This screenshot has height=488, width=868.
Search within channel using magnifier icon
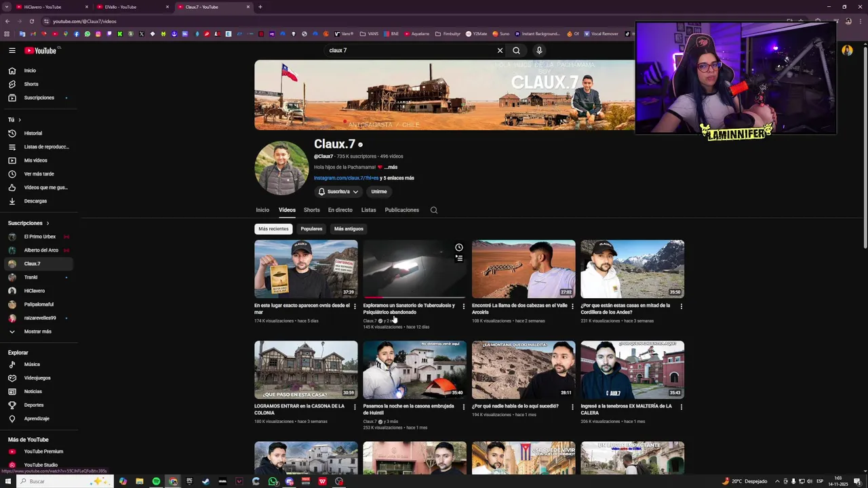pyautogui.click(x=434, y=210)
